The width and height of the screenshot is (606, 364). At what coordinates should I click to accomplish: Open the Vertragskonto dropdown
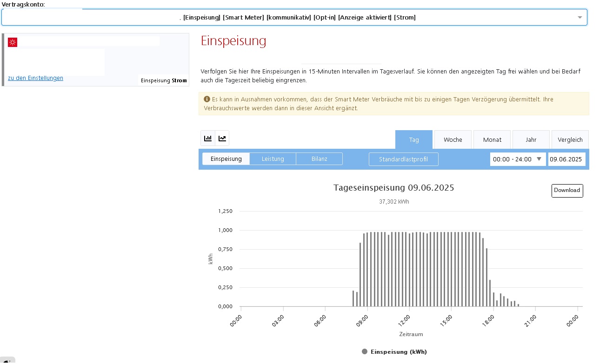294,17
